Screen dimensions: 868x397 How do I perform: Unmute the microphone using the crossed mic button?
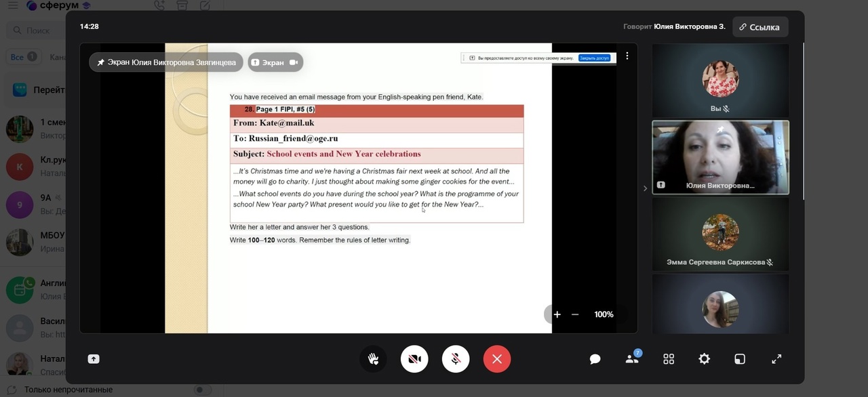456,359
